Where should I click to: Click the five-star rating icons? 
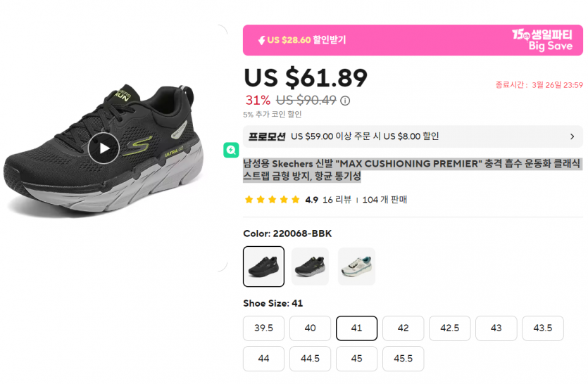pos(273,200)
